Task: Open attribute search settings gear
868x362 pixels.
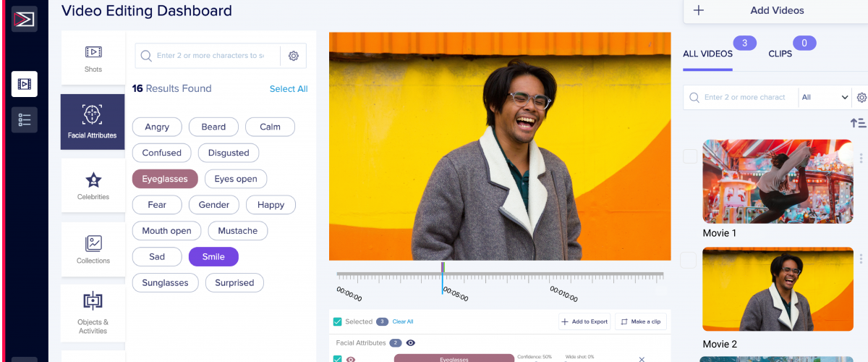Action: [x=294, y=56]
